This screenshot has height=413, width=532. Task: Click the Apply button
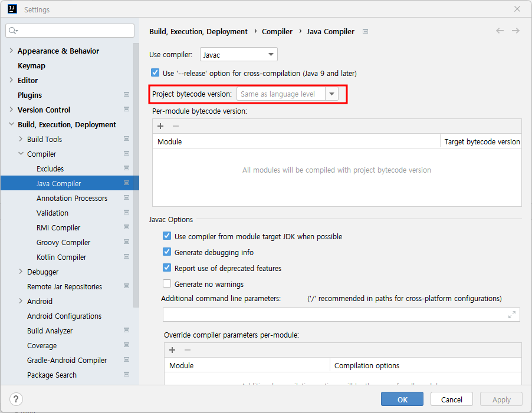pos(501,399)
